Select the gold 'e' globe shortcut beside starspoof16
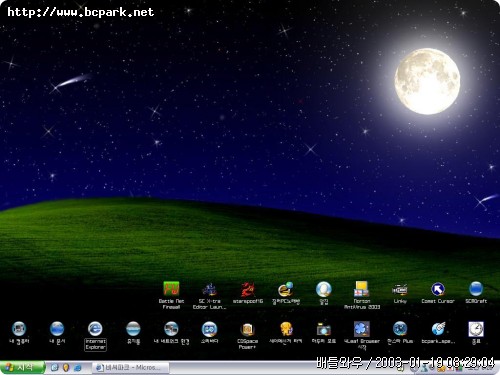This screenshot has height=375, width=500. (x=286, y=289)
